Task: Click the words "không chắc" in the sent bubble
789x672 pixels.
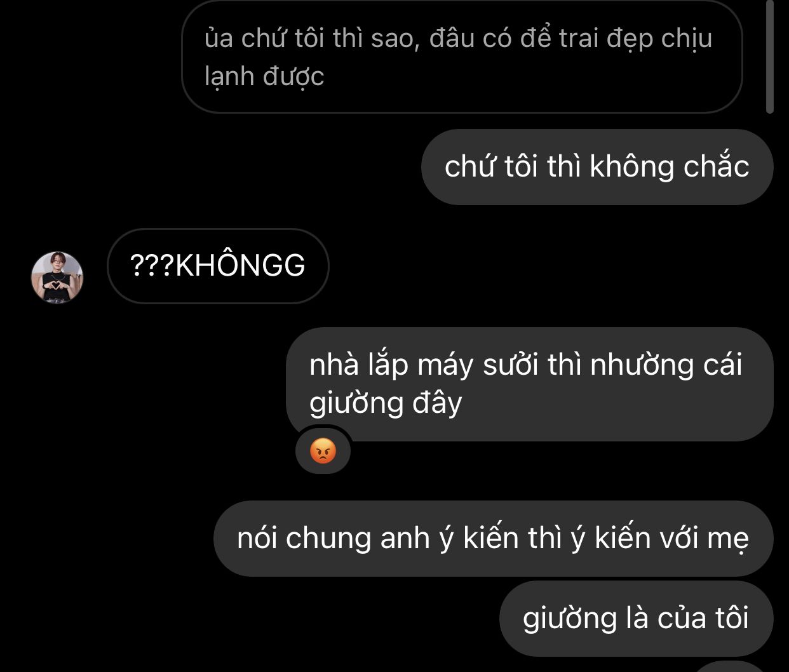Action: coord(670,167)
